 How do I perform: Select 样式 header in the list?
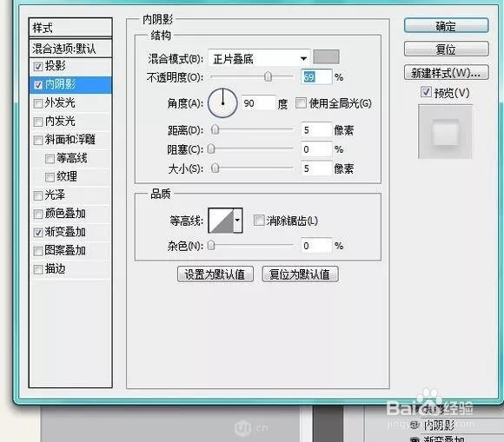coord(70,28)
